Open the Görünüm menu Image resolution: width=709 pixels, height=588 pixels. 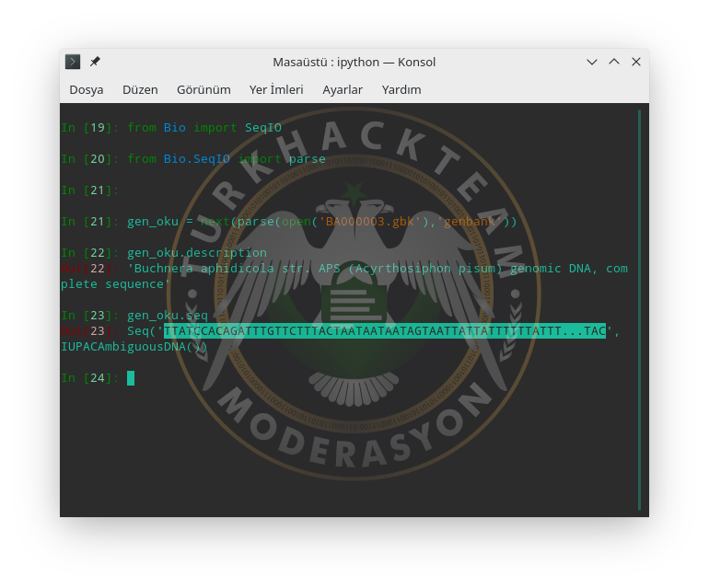click(x=203, y=89)
